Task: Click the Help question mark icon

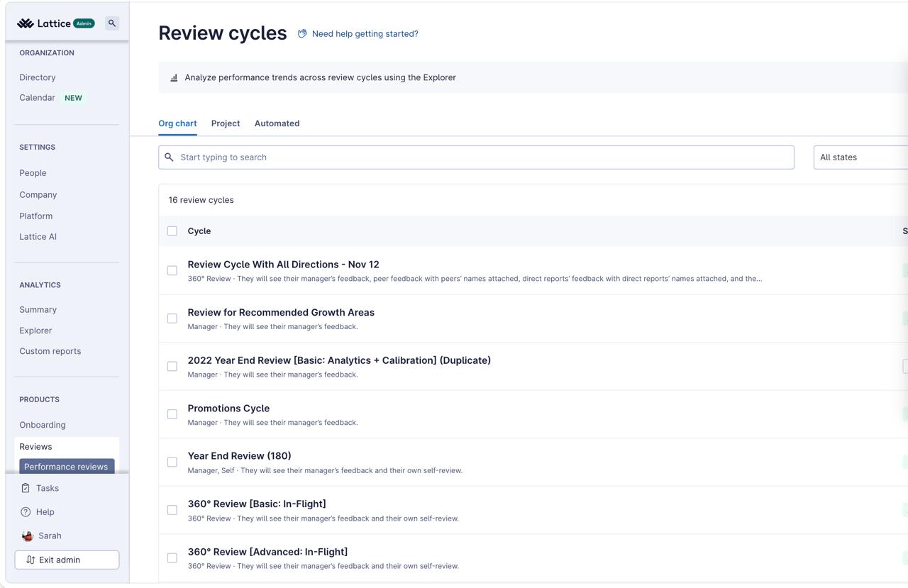Action: coord(26,512)
